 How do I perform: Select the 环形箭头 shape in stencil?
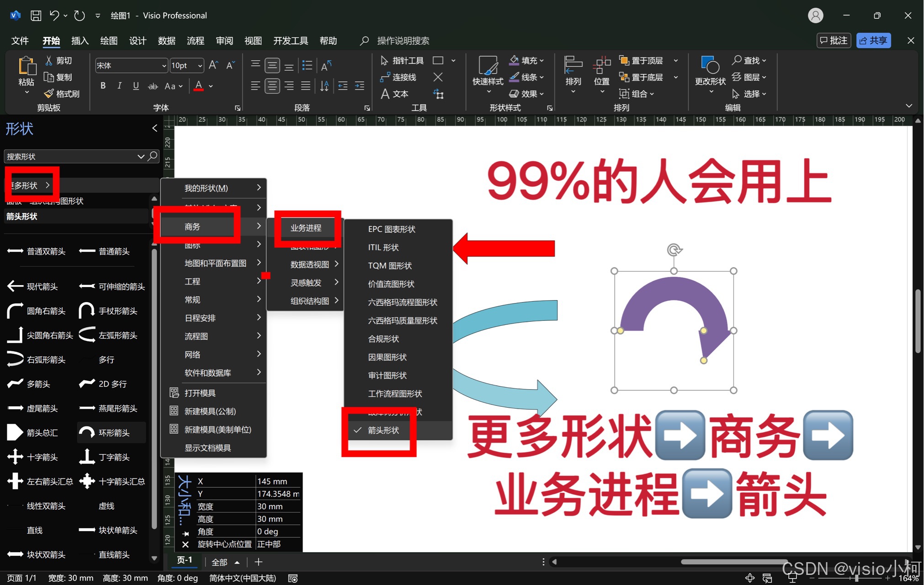(112, 432)
